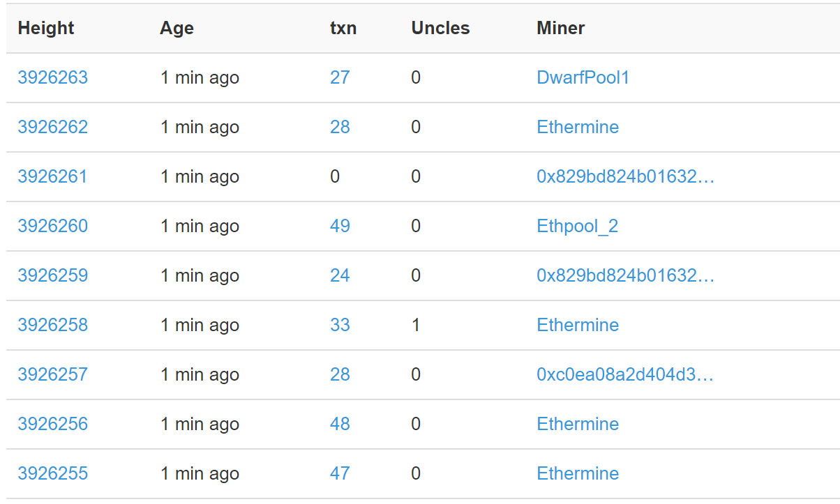Open block height 3926260
Image resolution: width=840 pixels, height=504 pixels.
(53, 226)
